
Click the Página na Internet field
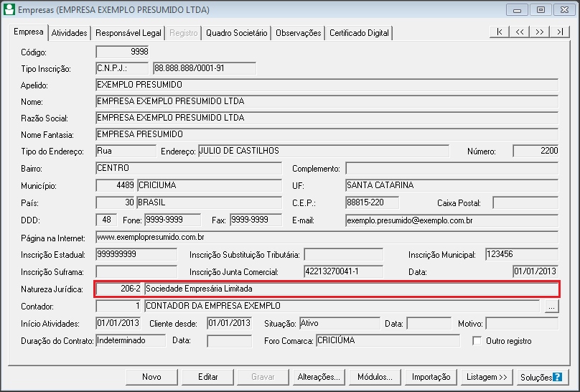tap(327, 237)
